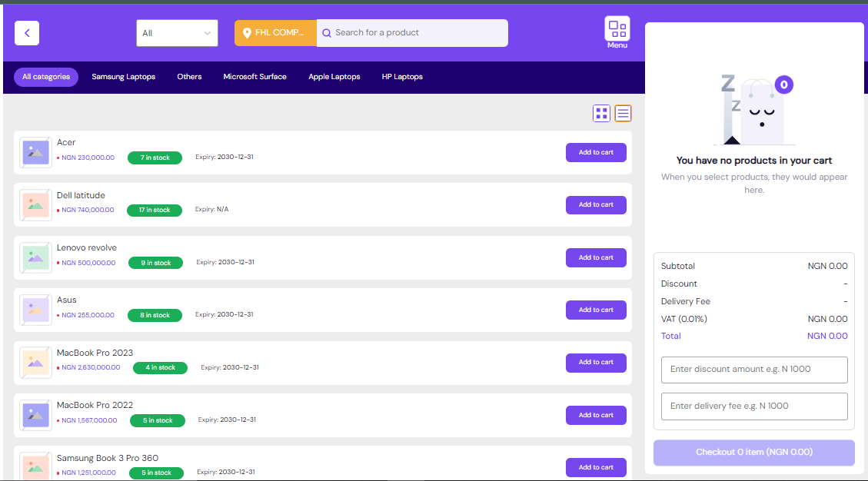Click the MacBook Pro 2022 image
This screenshot has height=481, width=868.
tap(35, 415)
